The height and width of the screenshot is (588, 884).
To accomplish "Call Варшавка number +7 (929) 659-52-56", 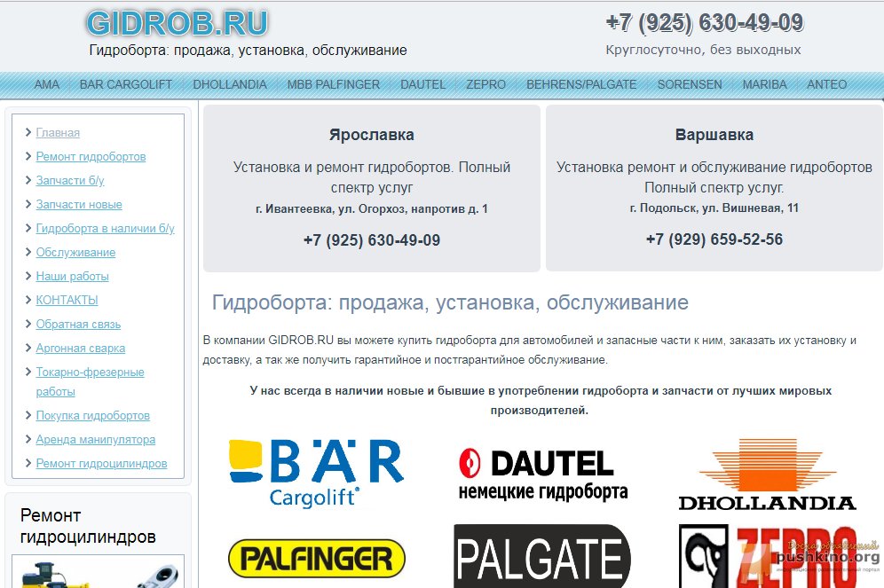I will (x=714, y=239).
